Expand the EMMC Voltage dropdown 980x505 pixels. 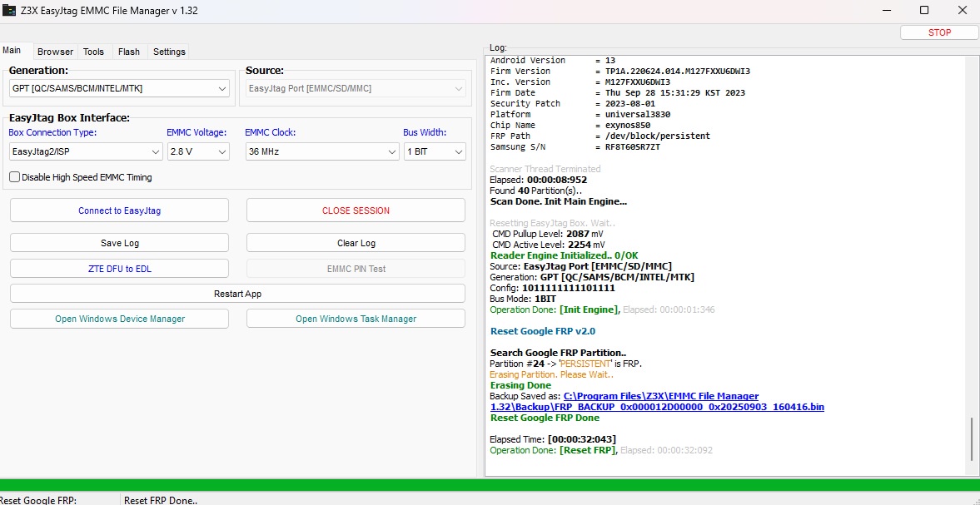221,152
